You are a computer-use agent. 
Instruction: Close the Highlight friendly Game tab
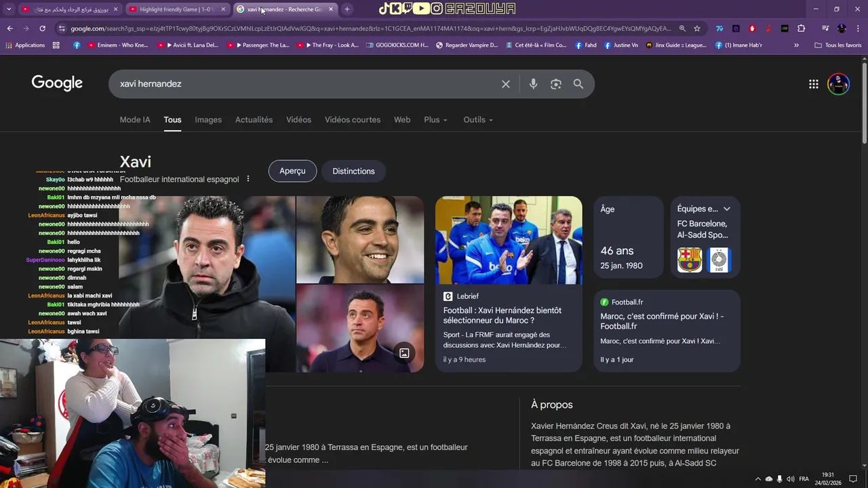(223, 9)
